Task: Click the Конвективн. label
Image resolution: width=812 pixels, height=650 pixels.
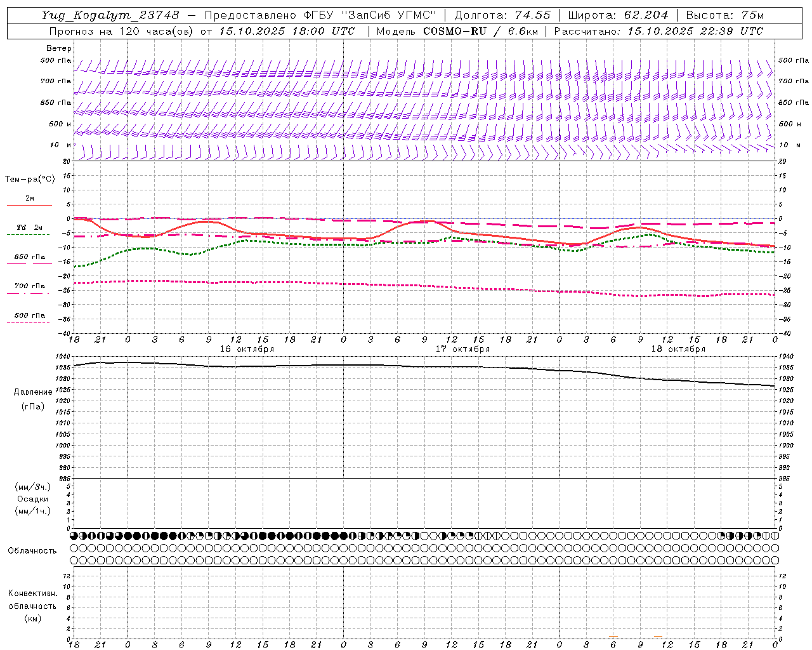Action: tap(33, 594)
